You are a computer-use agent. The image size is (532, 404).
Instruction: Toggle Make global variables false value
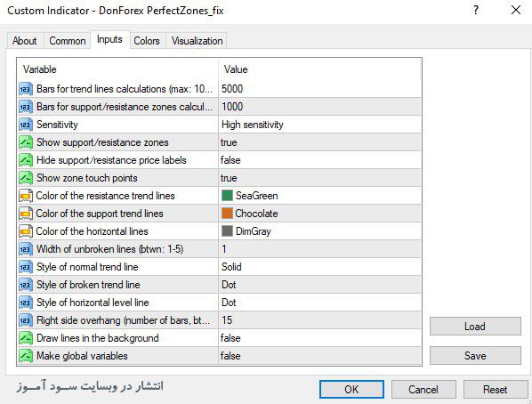319,356
